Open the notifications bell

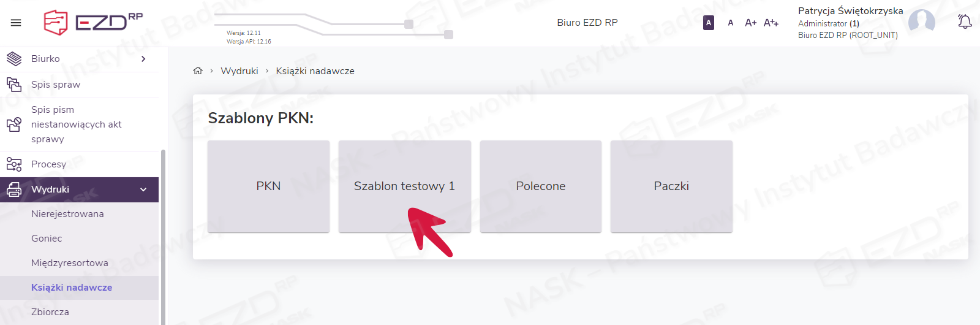(x=965, y=22)
